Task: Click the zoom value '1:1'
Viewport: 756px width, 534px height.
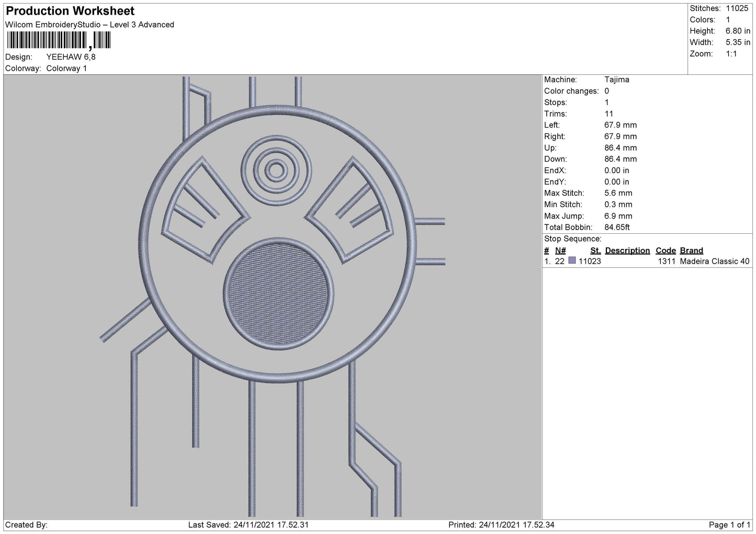Action: click(x=731, y=54)
